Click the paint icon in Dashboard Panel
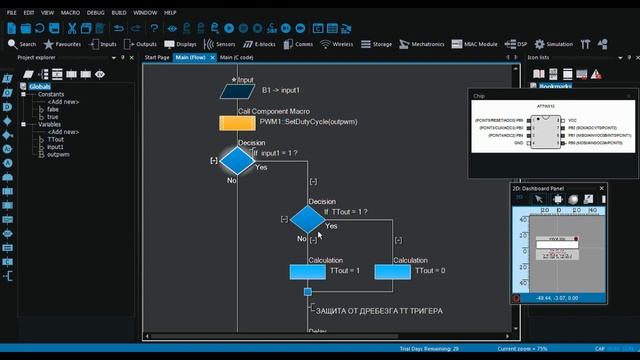The image size is (640, 360). (588, 199)
